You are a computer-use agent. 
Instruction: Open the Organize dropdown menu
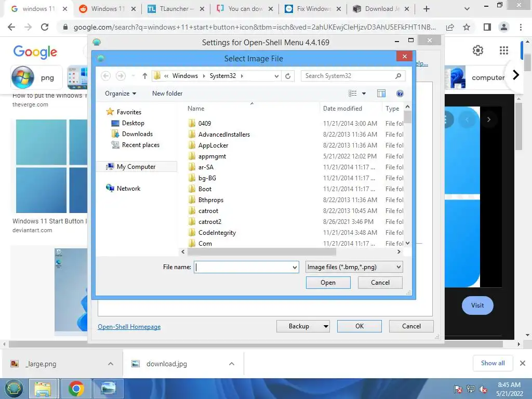(x=121, y=94)
